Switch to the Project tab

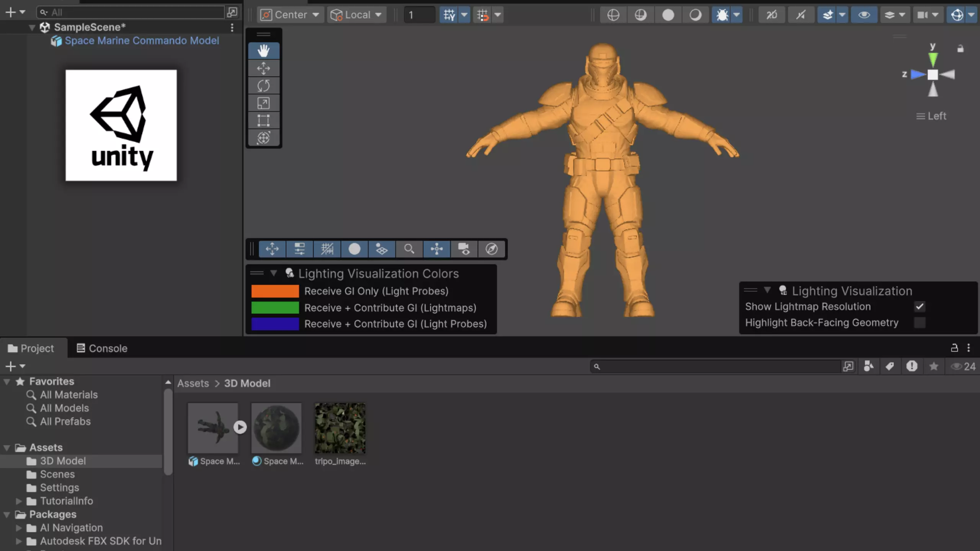[x=31, y=348]
